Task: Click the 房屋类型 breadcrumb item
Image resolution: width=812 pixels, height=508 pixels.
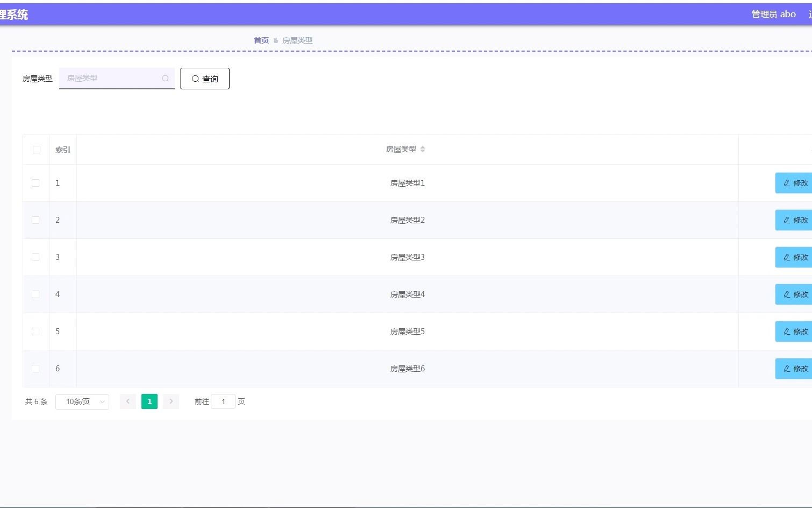Action: (297, 40)
